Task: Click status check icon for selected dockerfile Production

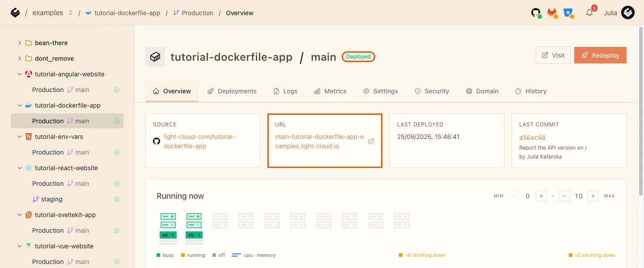Action: click(117, 121)
